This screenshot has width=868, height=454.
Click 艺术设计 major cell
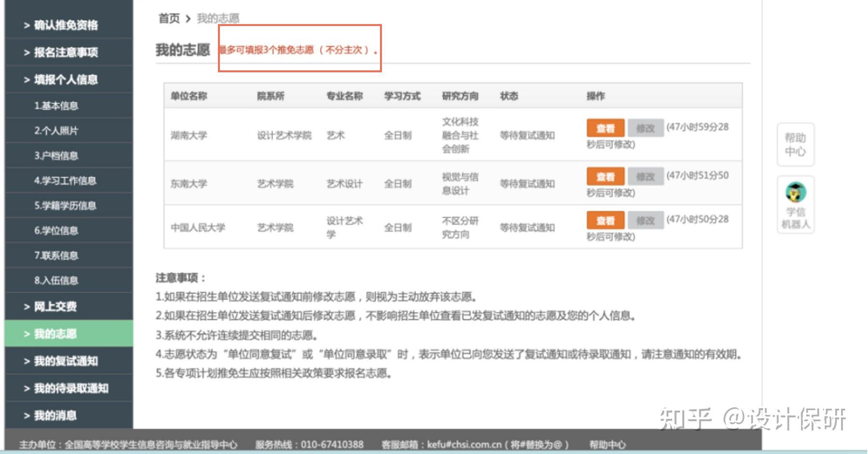(344, 184)
